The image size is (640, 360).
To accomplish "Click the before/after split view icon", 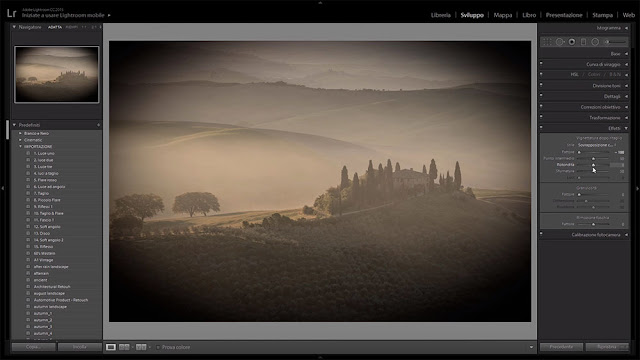I will click(141, 347).
